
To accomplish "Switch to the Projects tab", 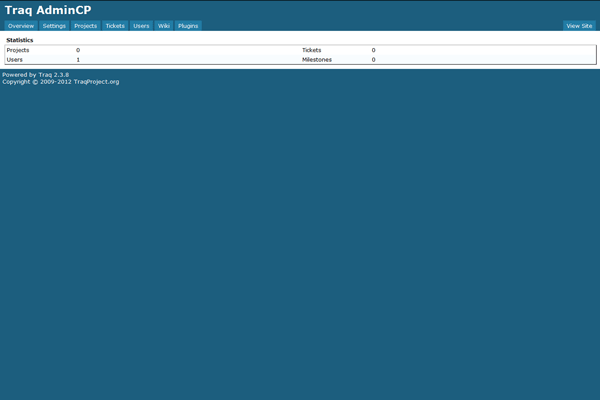I will 85,25.
